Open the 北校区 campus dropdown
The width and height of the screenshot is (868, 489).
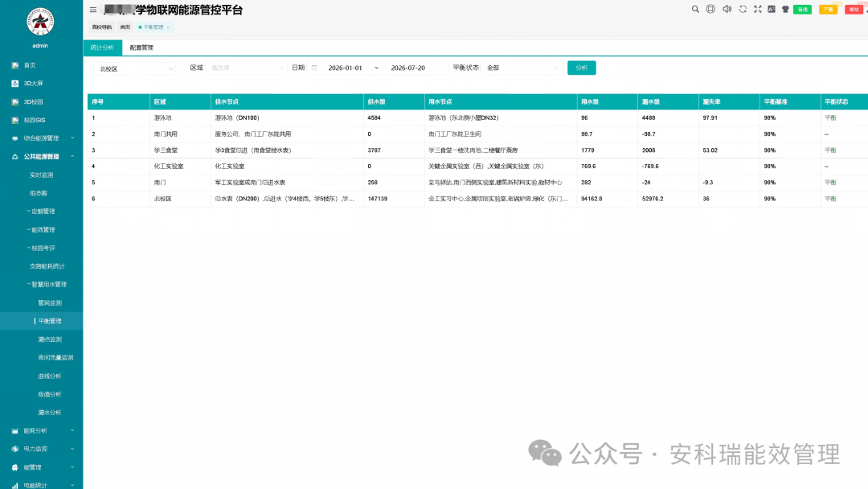click(134, 68)
